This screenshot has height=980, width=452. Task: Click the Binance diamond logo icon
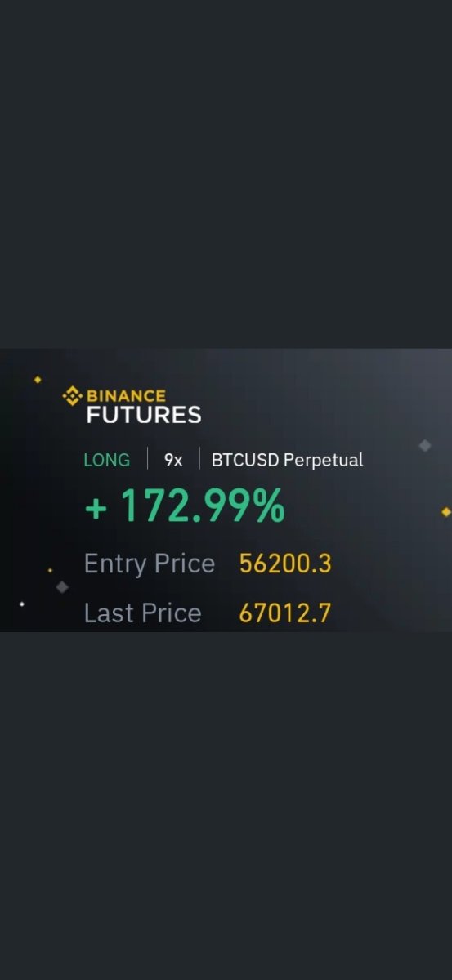click(73, 396)
